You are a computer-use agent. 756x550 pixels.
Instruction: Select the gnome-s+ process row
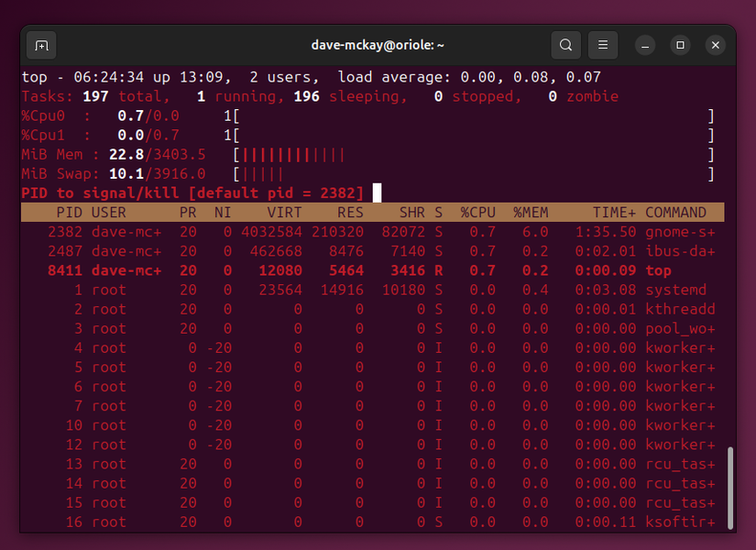[x=367, y=231]
